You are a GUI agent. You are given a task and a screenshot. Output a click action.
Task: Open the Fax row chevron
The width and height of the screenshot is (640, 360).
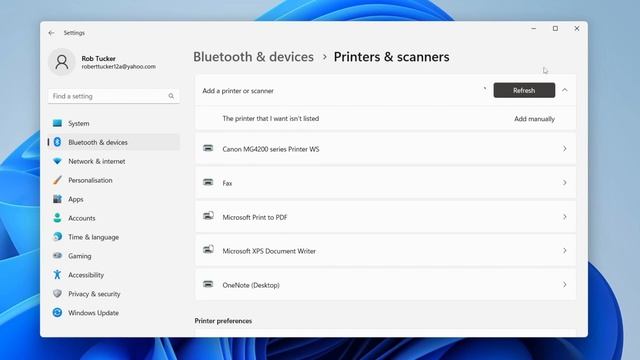pos(564,183)
